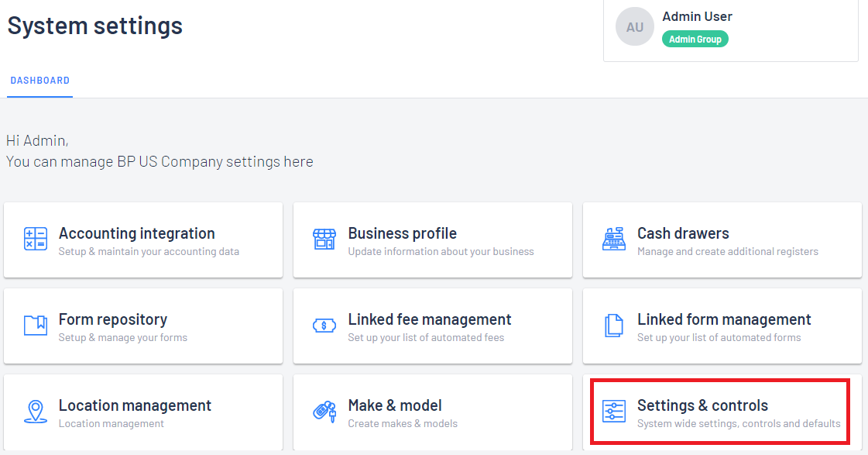
Task: Click the Business profile storefront icon
Action: [324, 239]
